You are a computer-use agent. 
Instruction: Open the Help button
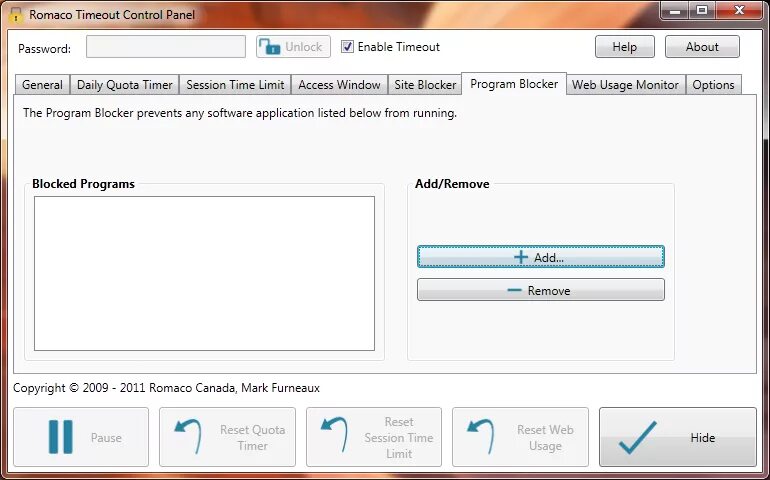[625, 47]
